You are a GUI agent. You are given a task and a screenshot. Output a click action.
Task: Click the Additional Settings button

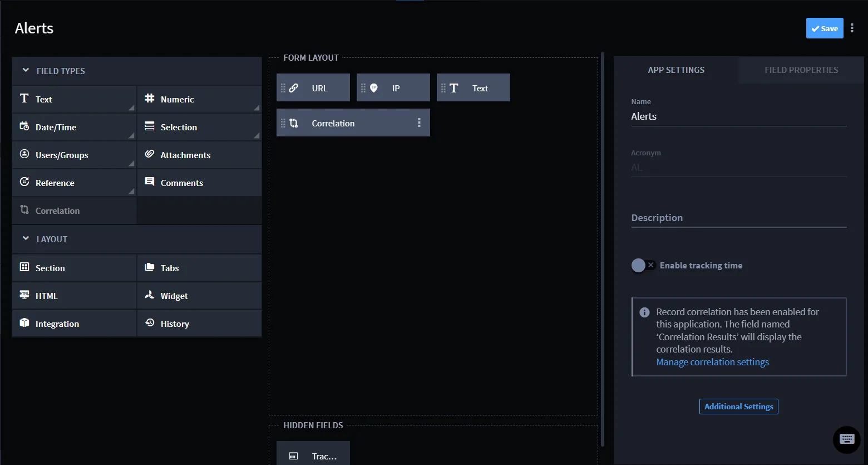click(x=739, y=407)
